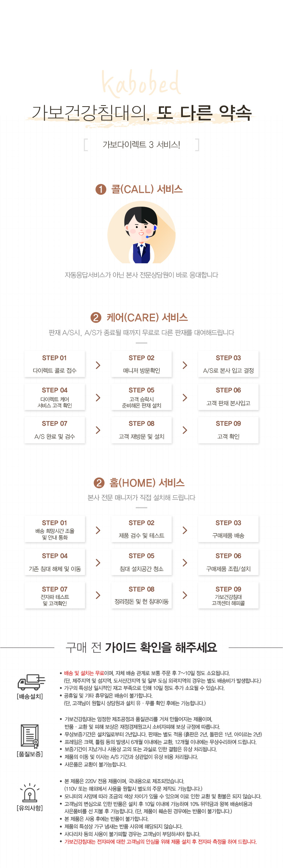Click the call center agent illustration

[x=141, y=232]
